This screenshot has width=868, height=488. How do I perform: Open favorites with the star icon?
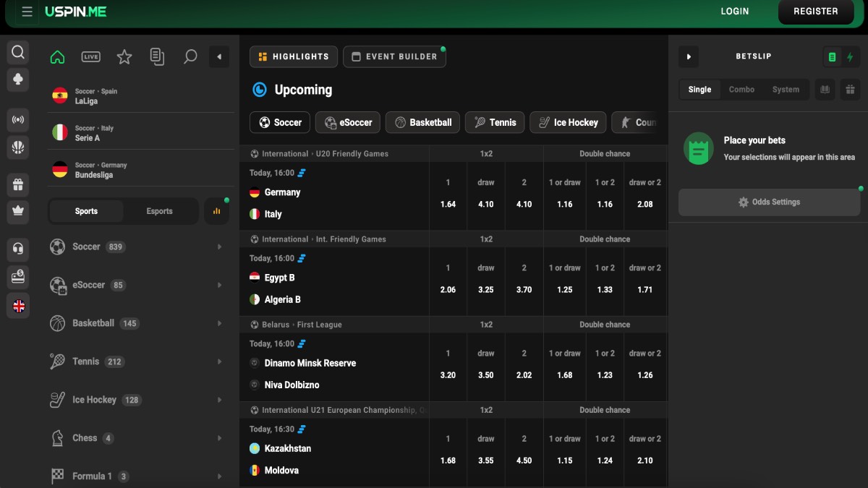tap(124, 57)
